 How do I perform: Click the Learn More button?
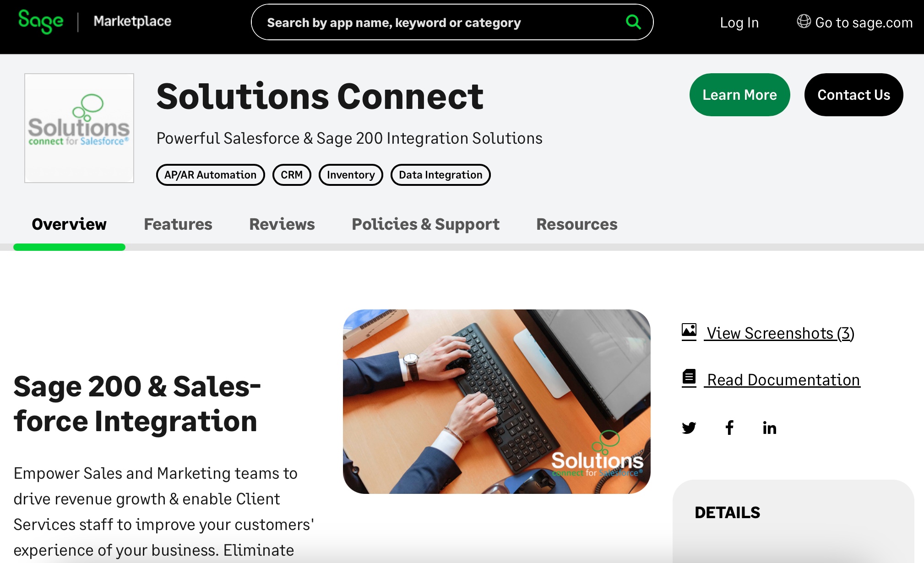[x=740, y=95]
